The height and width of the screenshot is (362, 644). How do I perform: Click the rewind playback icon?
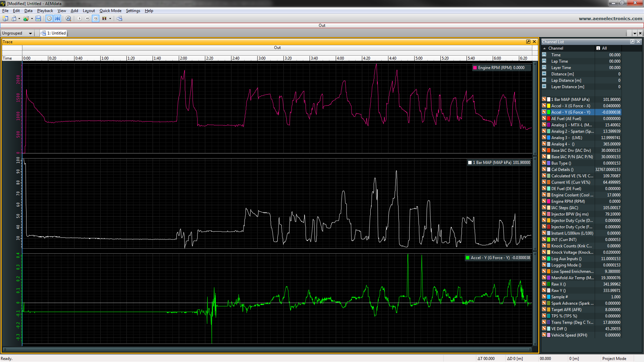tap(88, 18)
